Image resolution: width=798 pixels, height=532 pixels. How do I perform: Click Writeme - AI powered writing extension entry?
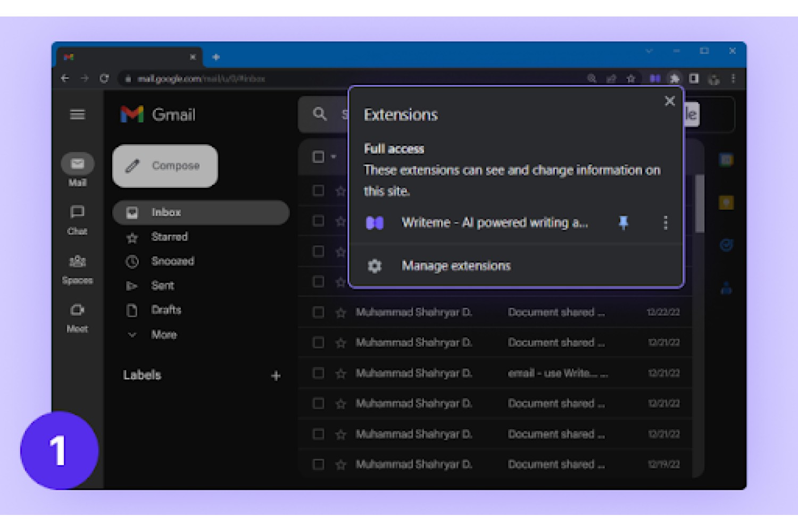pos(495,223)
